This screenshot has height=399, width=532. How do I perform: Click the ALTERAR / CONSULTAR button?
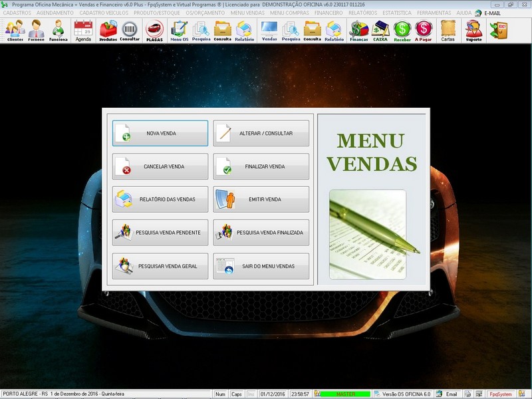(261, 134)
